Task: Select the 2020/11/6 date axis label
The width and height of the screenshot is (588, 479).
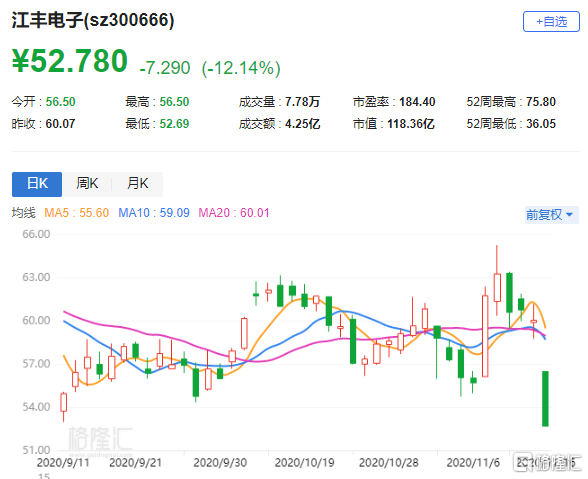Action: point(473,462)
